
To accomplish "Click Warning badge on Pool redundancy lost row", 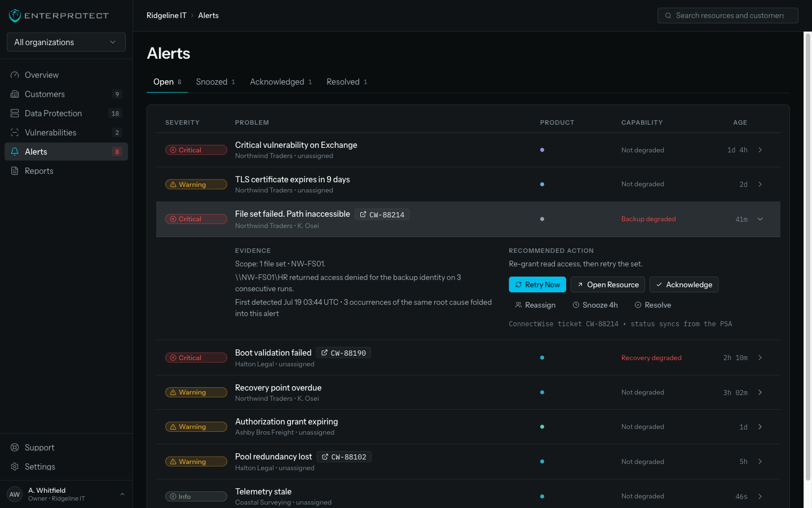I will [196, 462].
